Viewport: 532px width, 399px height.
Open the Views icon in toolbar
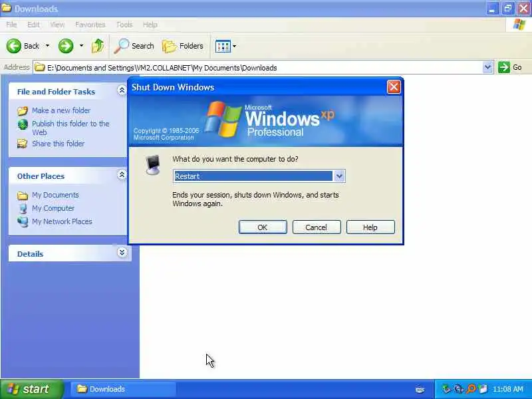tap(223, 46)
